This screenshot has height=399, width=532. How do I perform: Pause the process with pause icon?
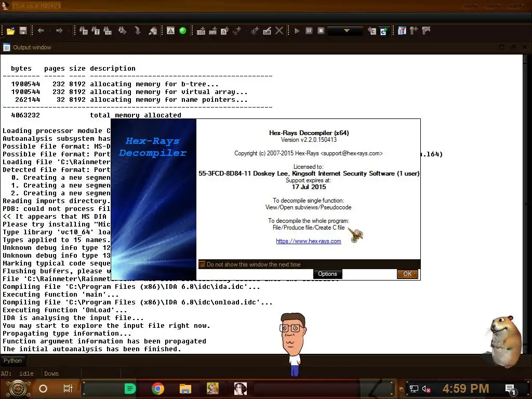[x=309, y=31]
